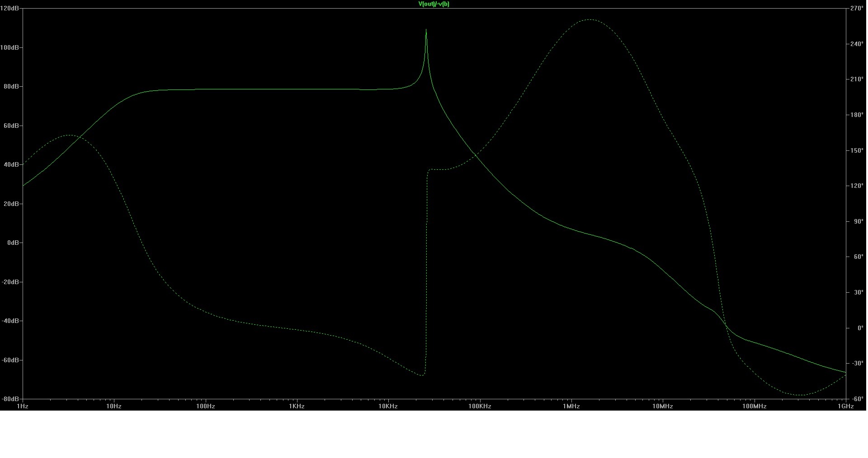Click the 0° phase axis label
Image resolution: width=868 pixels, height=458 pixels.
pos(859,328)
